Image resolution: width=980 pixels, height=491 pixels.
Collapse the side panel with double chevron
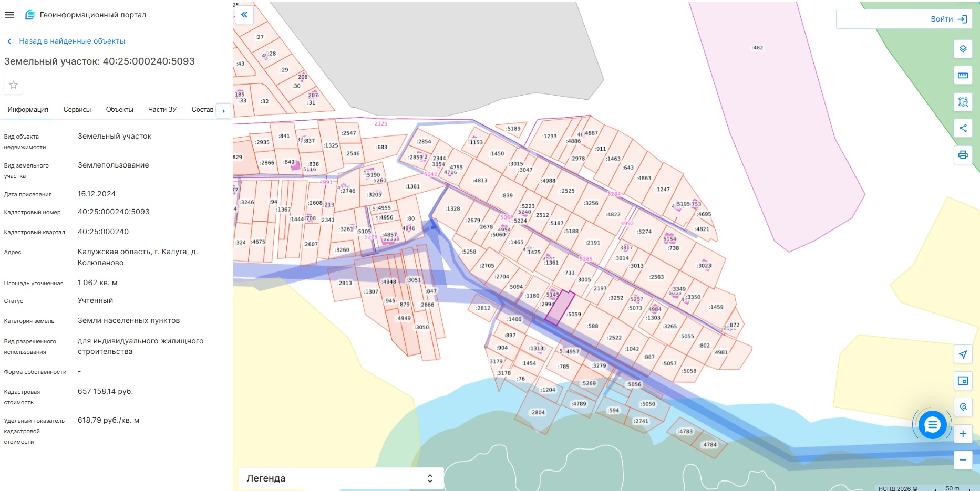click(244, 15)
